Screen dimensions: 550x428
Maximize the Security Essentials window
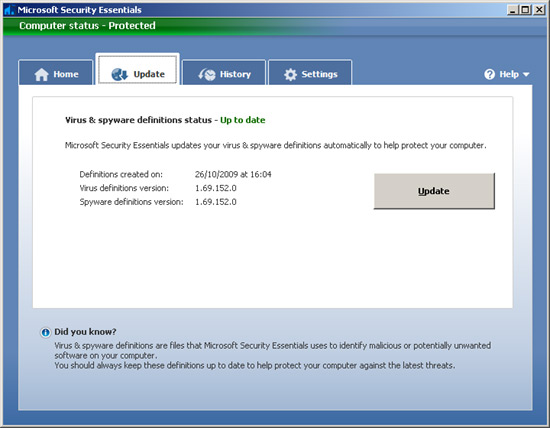(x=525, y=10)
